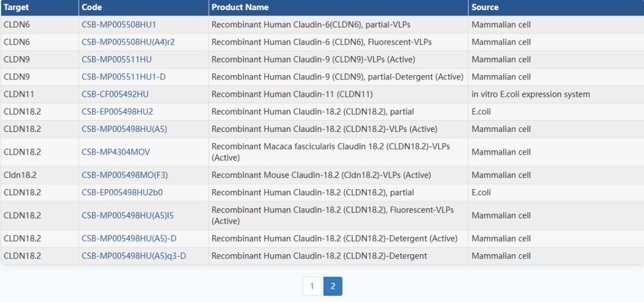
Task: Click the CSB-MP005498HU(A5)q3-D link
Action: pos(134,256)
